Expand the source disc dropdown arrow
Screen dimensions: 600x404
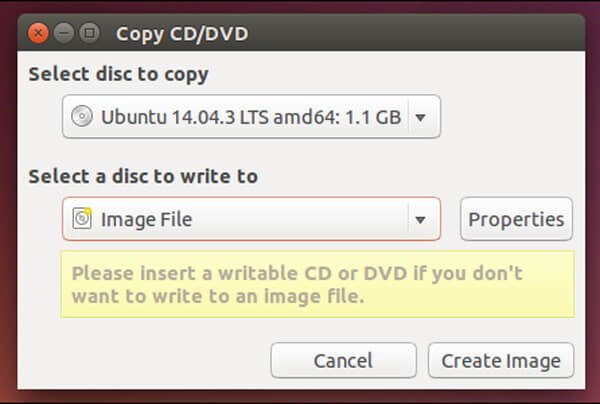pyautogui.click(x=421, y=118)
